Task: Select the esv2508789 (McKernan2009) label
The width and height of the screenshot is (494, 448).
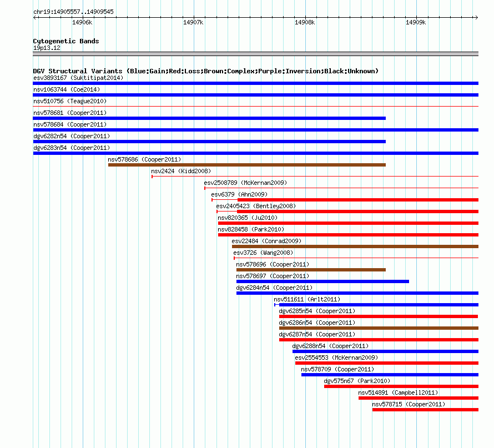Action: coord(245,183)
